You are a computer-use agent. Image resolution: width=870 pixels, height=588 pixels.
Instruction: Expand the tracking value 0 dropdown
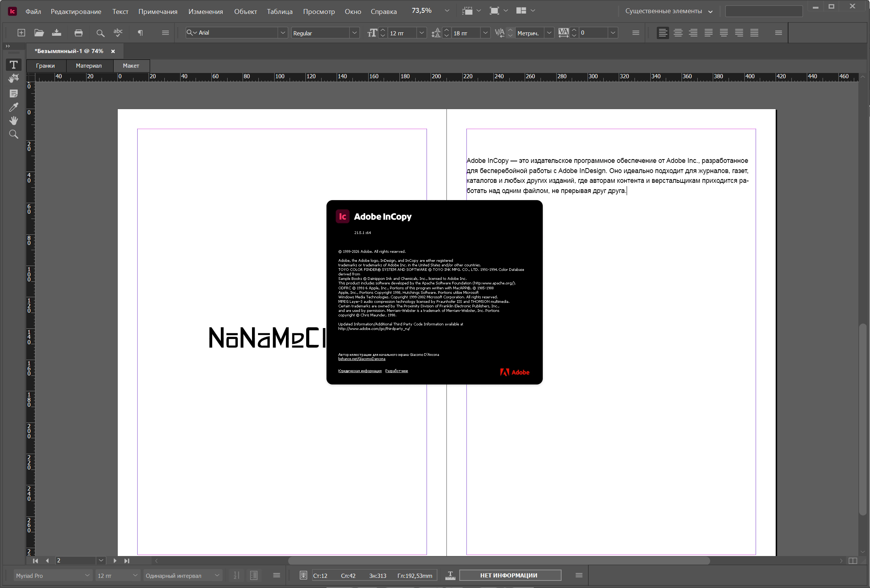click(613, 33)
